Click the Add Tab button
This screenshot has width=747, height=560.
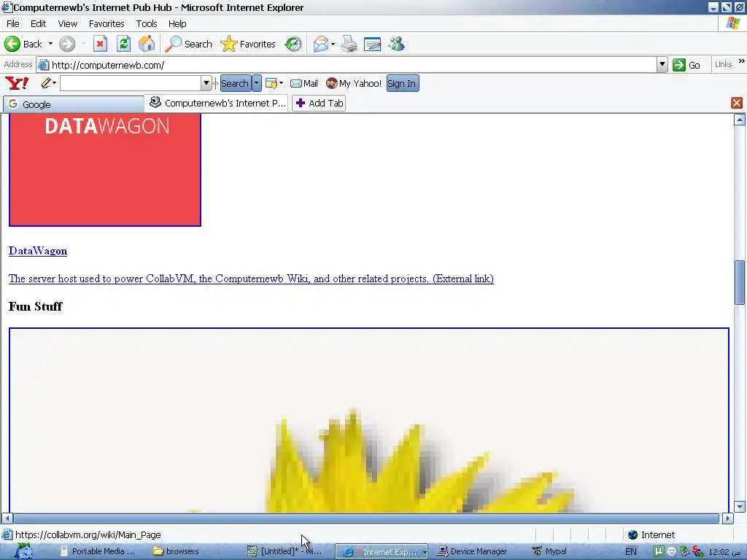click(x=319, y=104)
